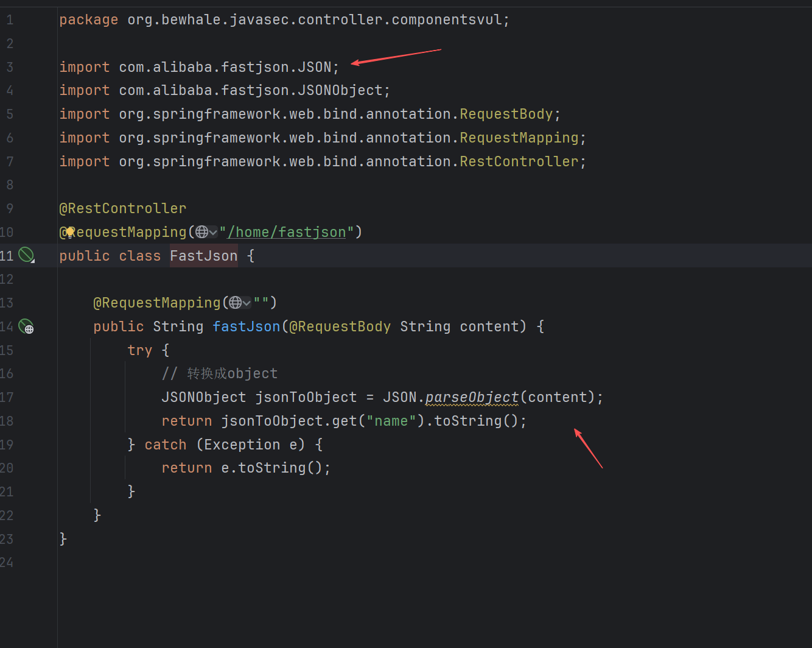Click the Spring bean gutter icon beside the FastJson class line

point(26,255)
